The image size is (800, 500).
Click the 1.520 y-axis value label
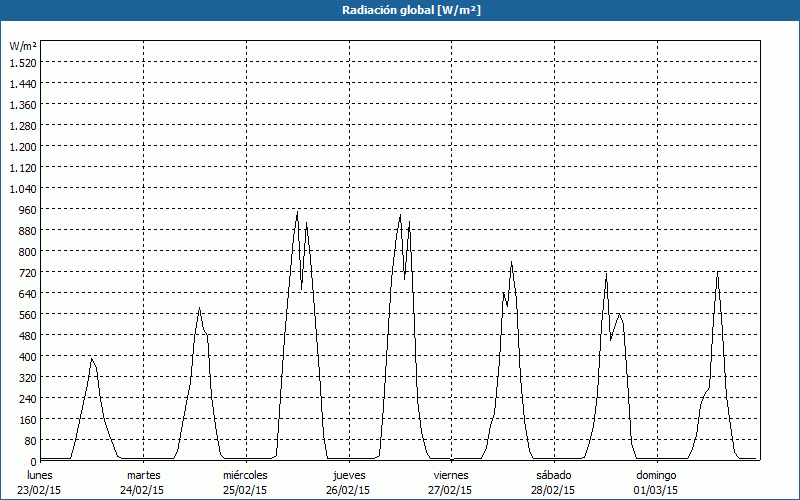(23, 62)
